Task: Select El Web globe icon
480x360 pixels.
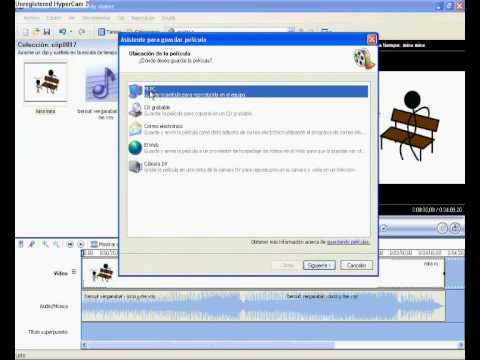Action: tap(135, 148)
